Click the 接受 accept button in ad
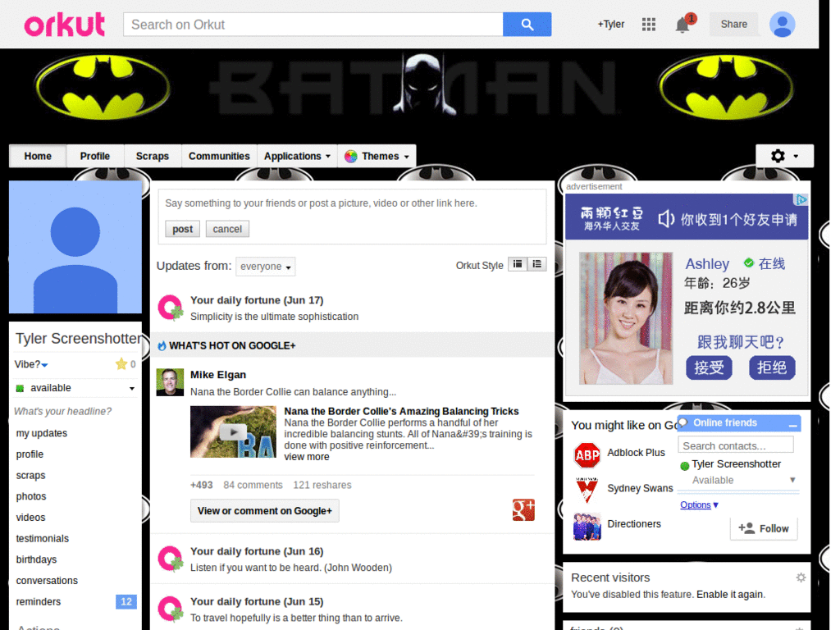This screenshot has height=630, width=840. click(709, 367)
